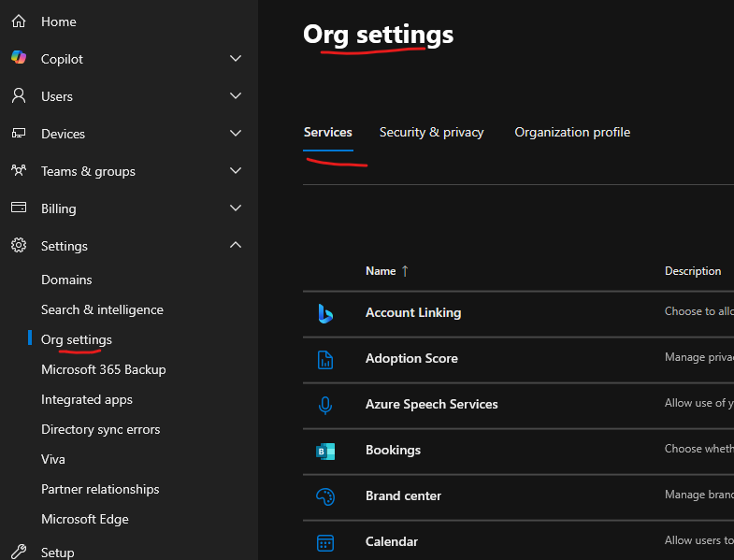This screenshot has width=734, height=560.
Task: Click the Calendar grid icon
Action: pyautogui.click(x=325, y=542)
